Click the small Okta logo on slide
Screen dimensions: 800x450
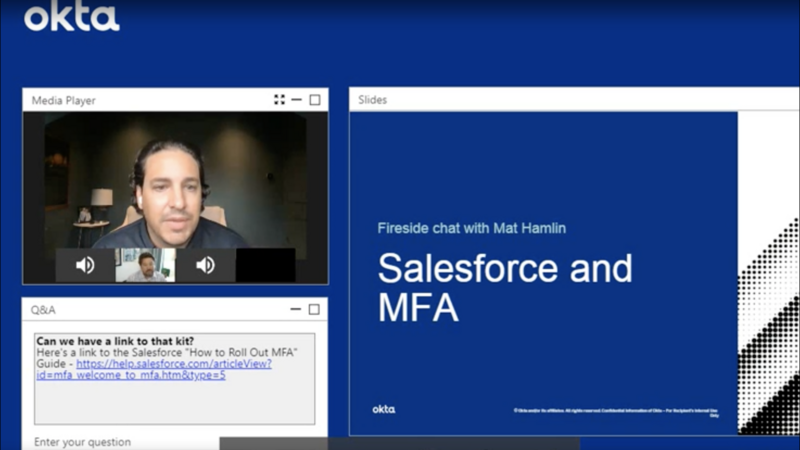pos(384,409)
